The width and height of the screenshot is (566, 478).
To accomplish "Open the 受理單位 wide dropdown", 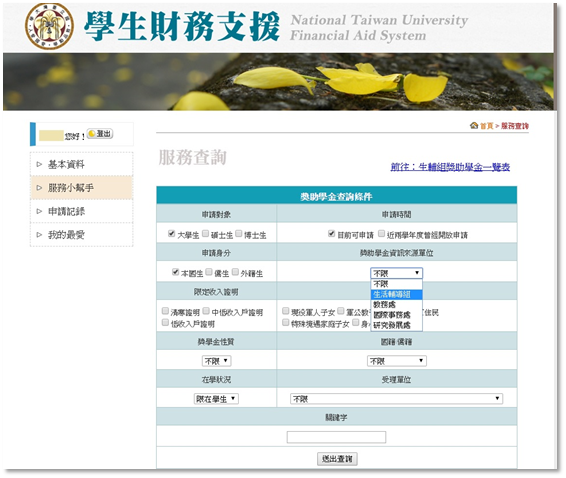I will coord(396,399).
